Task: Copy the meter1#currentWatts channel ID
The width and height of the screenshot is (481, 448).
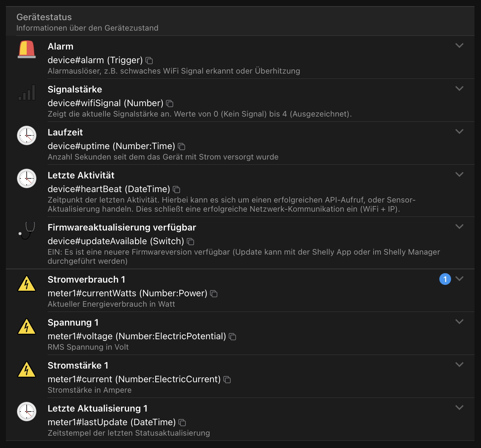Action: point(214,294)
